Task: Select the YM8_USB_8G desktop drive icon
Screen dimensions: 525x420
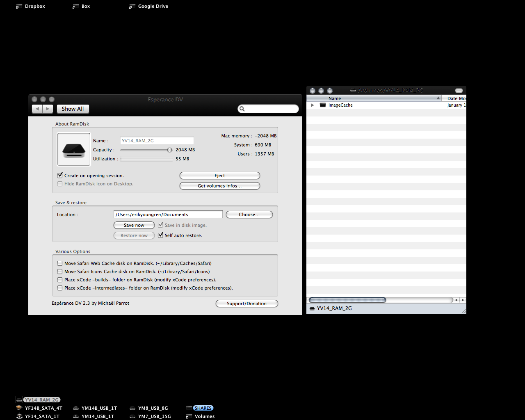Action: coord(132,408)
